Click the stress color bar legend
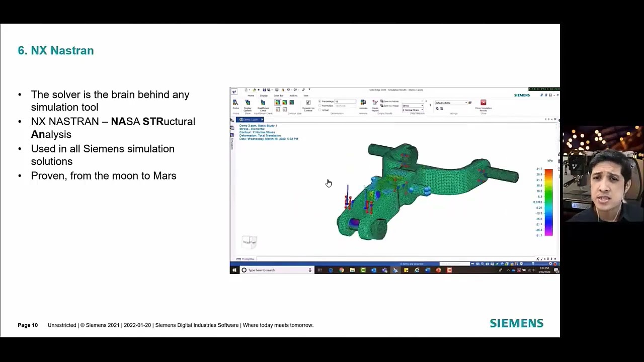This screenshot has width=644, height=362. (548, 202)
